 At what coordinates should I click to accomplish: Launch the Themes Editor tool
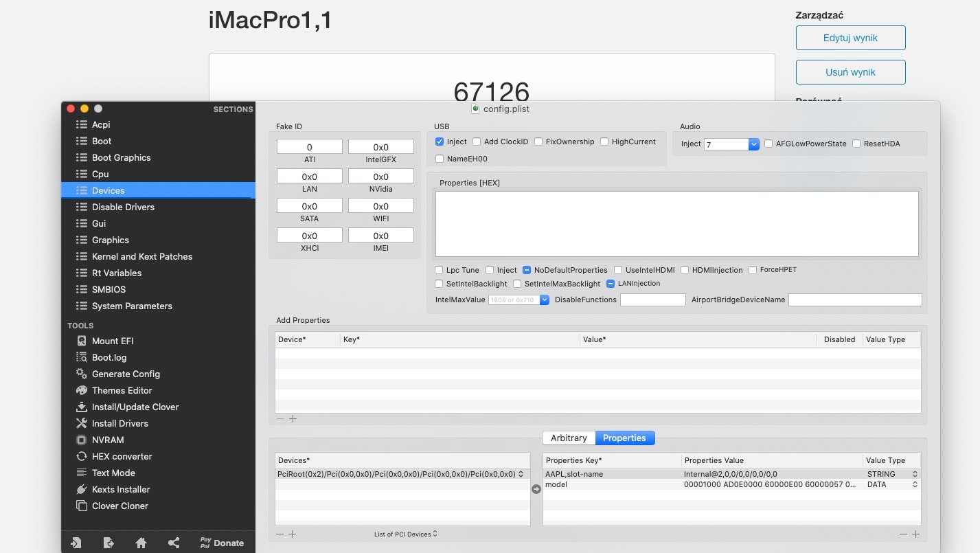122,391
